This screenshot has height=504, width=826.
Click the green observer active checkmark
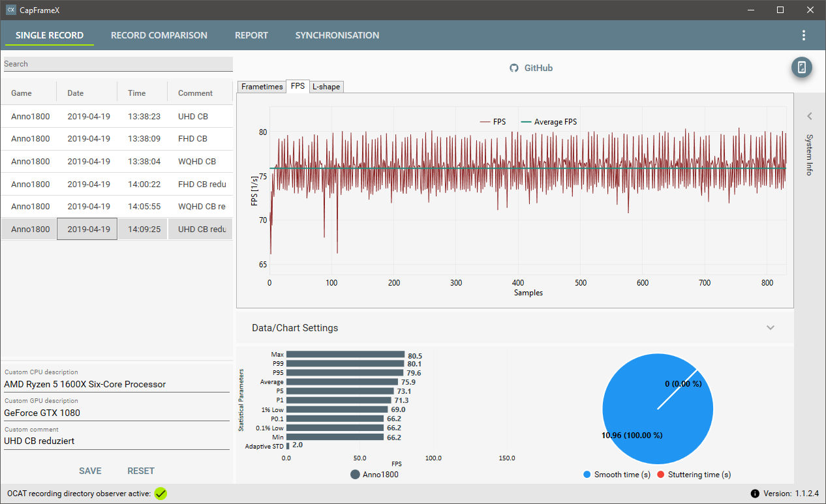tap(161, 494)
